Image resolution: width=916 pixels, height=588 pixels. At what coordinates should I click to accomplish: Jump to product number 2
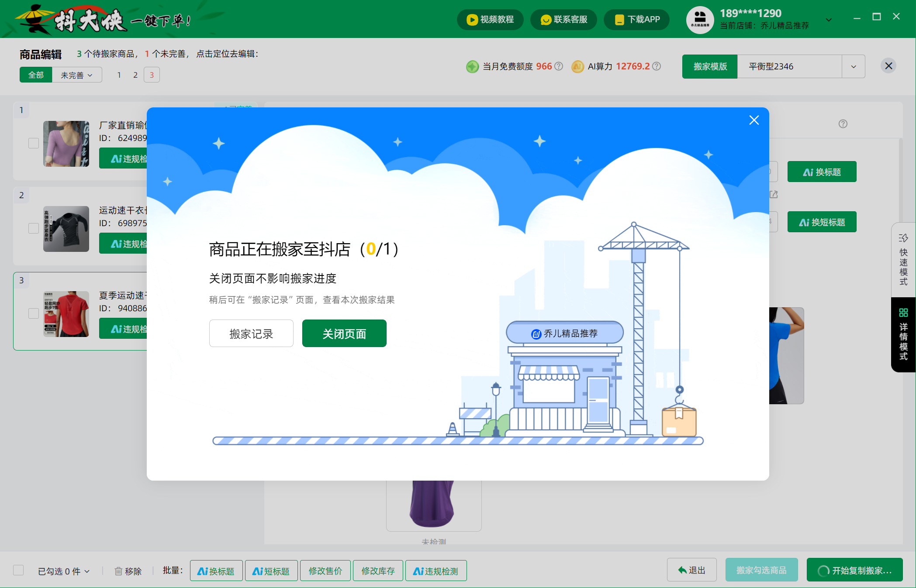point(135,75)
